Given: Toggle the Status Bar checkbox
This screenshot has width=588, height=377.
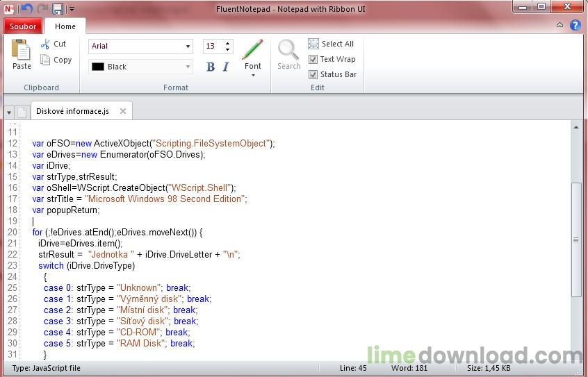Looking at the screenshot, I should [313, 74].
